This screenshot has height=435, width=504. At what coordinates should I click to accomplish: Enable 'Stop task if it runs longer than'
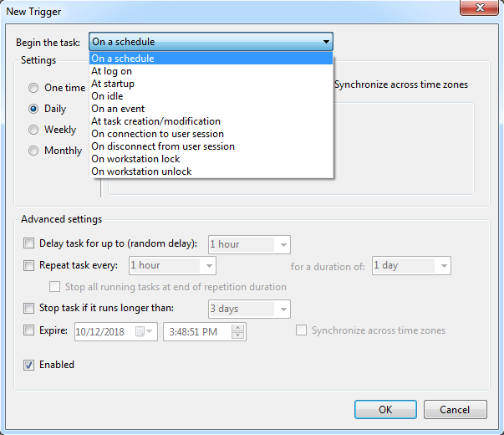(28, 308)
